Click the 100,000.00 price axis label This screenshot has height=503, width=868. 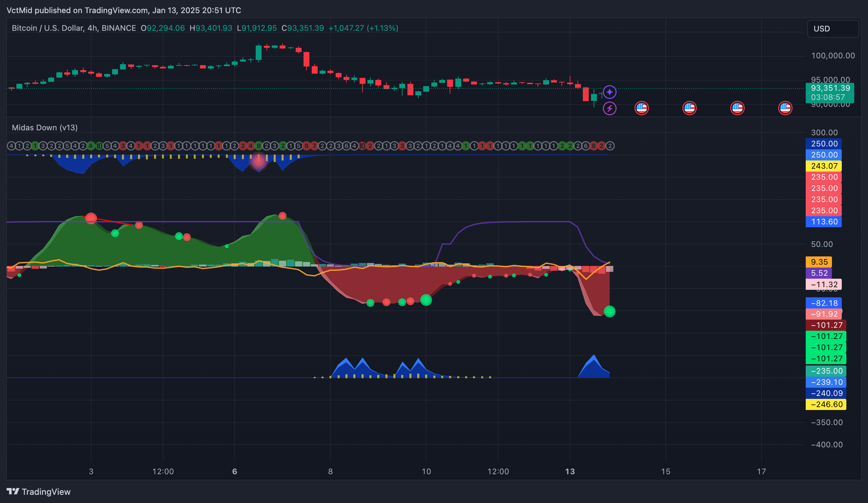pos(833,56)
